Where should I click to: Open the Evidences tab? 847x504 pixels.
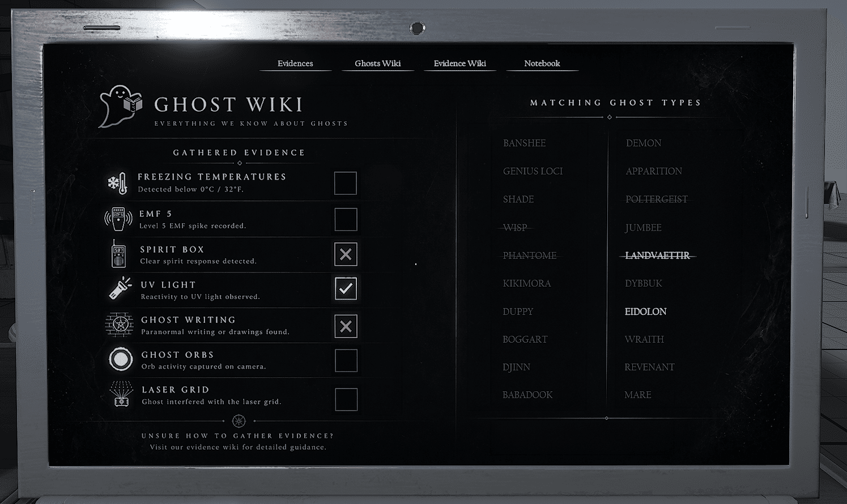click(x=295, y=63)
